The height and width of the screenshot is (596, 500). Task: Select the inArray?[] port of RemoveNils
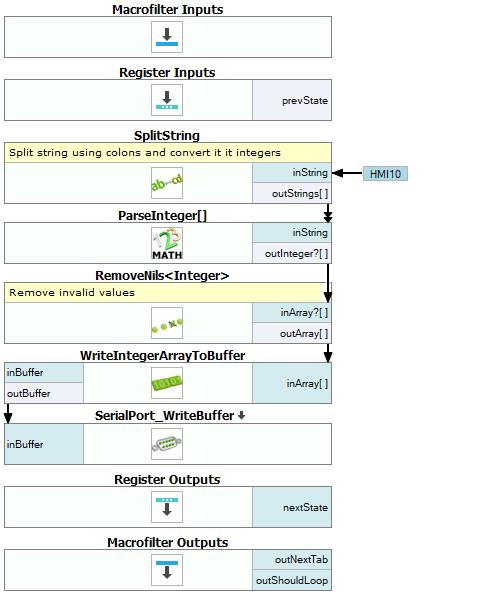point(292,313)
